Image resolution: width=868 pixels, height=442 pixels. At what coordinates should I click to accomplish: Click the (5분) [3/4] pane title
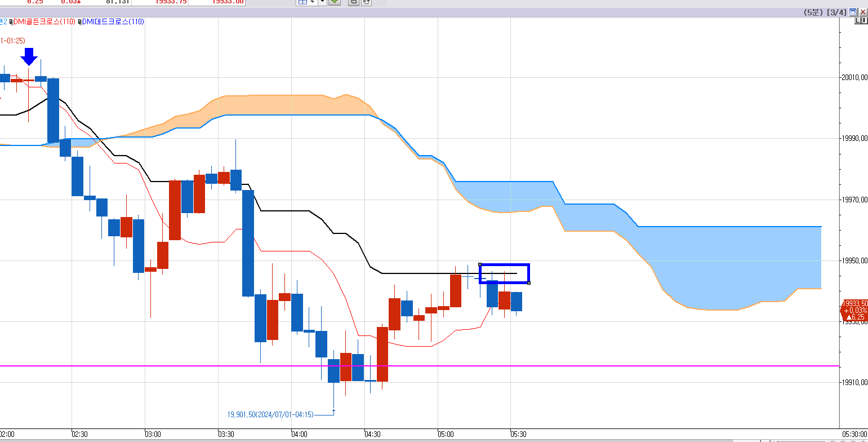pyautogui.click(x=825, y=12)
